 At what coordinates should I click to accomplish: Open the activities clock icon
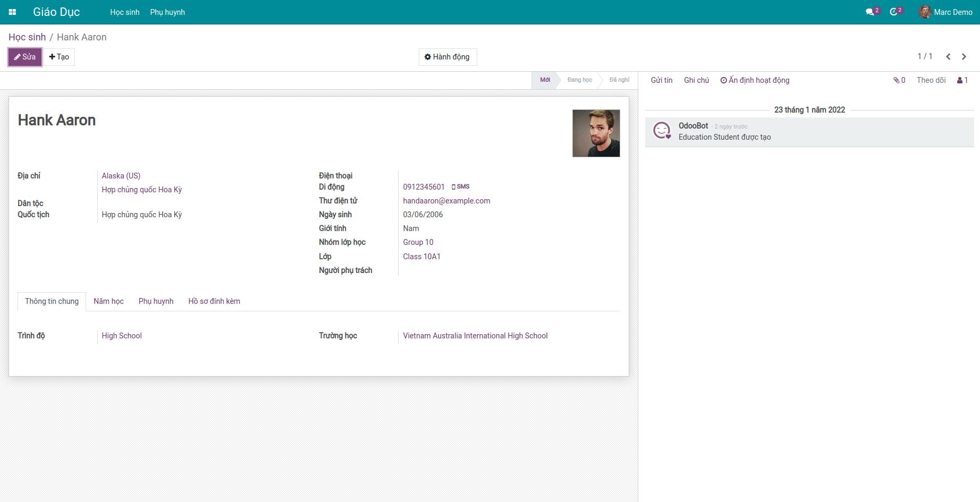pyautogui.click(x=896, y=12)
